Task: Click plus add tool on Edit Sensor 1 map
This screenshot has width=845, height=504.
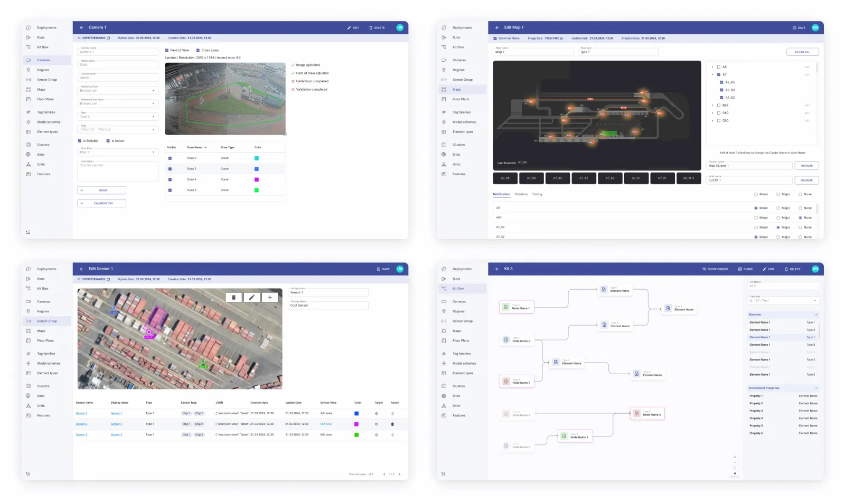Action: click(x=270, y=297)
